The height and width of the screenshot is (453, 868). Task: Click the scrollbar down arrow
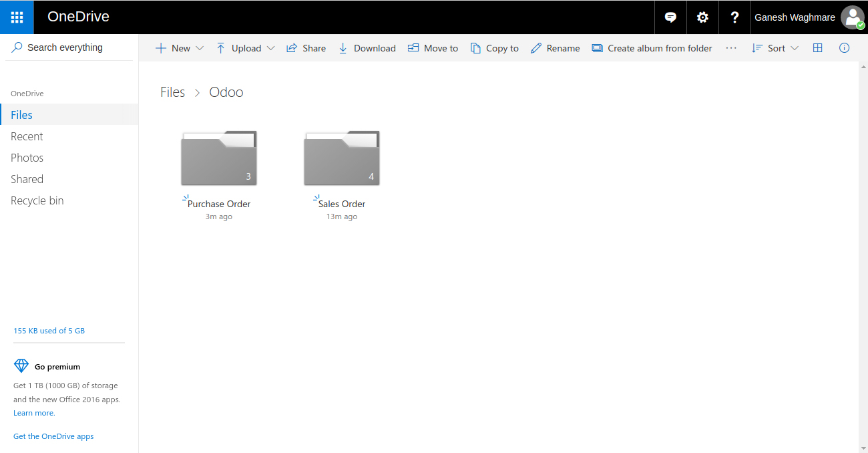pos(863,448)
